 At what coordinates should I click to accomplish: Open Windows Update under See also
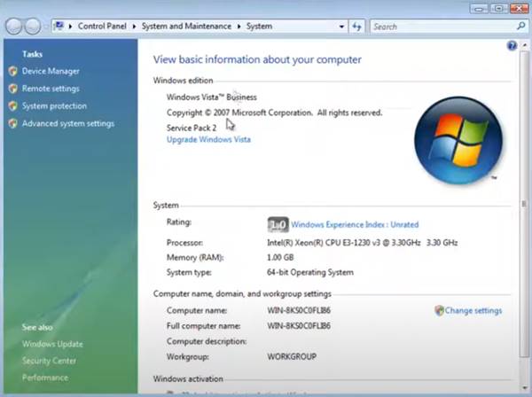pos(52,344)
